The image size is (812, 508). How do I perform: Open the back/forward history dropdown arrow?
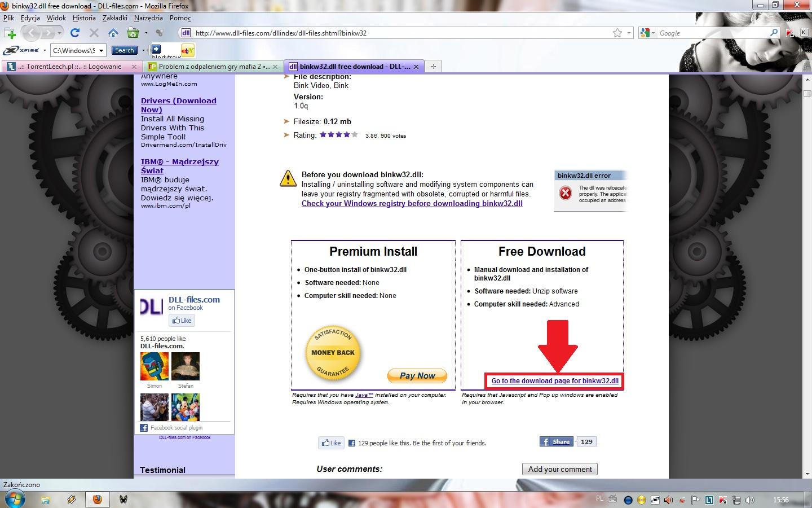tap(59, 33)
